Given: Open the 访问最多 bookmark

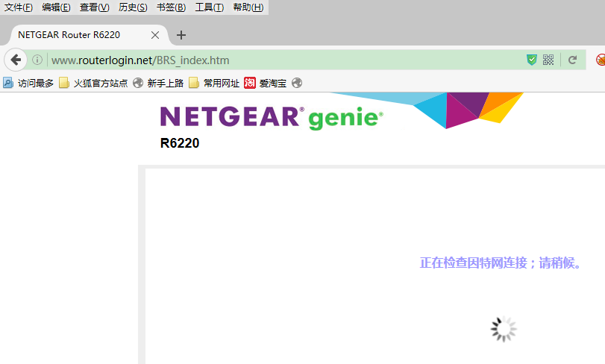Looking at the screenshot, I should pyautogui.click(x=28, y=83).
